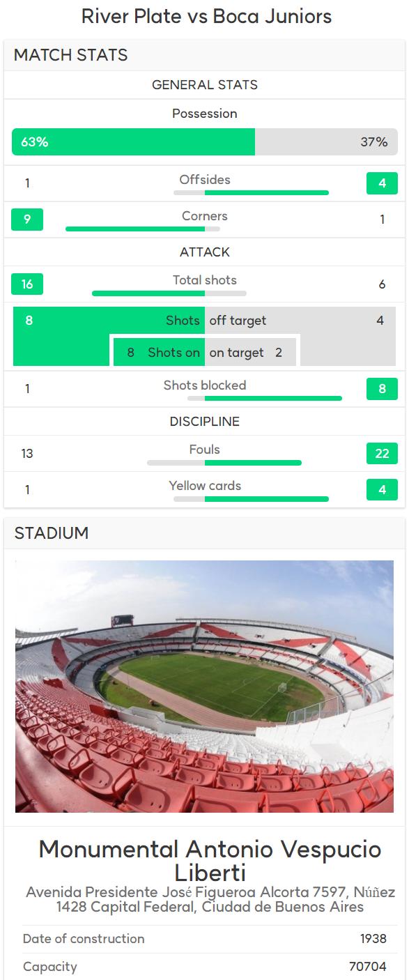This screenshot has height=980, width=409.
Task: Click the green Total shots badge showing 16
Action: (x=27, y=284)
